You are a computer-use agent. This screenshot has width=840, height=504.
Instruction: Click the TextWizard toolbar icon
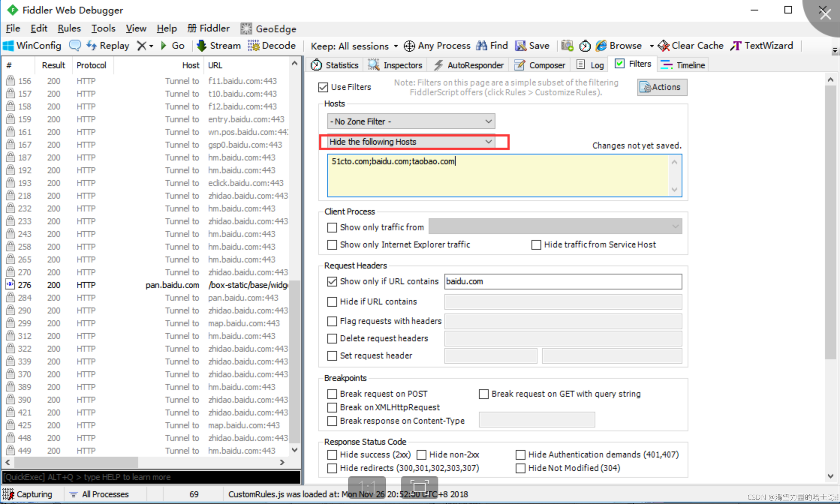(762, 46)
